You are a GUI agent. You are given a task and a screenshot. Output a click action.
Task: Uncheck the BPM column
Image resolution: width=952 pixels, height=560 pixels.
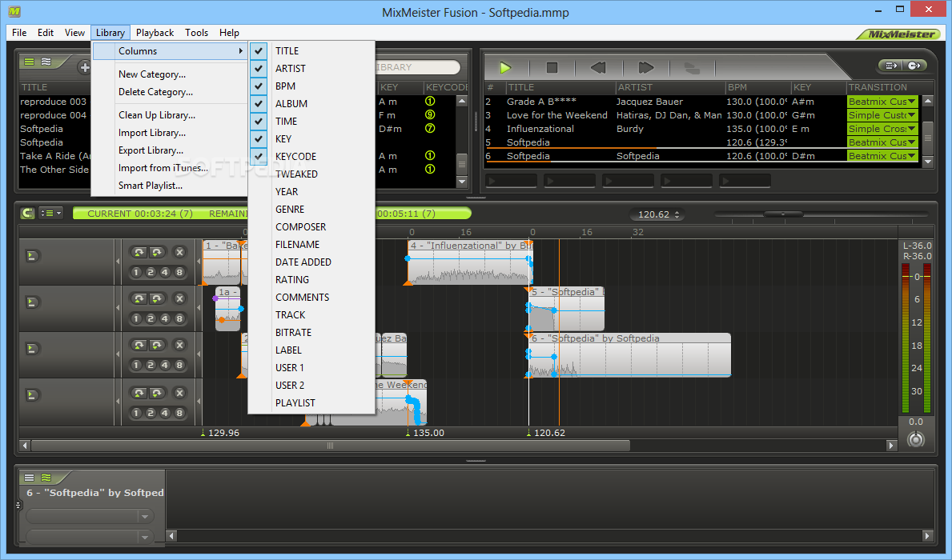pyautogui.click(x=311, y=86)
